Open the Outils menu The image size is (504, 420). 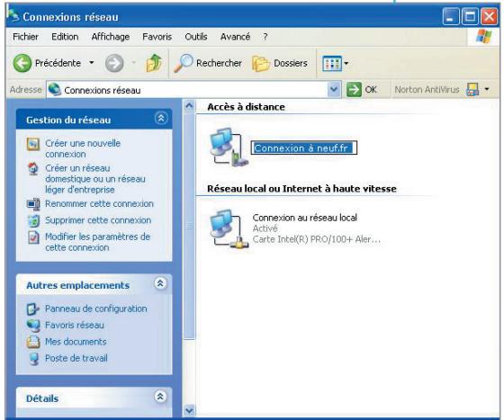196,37
